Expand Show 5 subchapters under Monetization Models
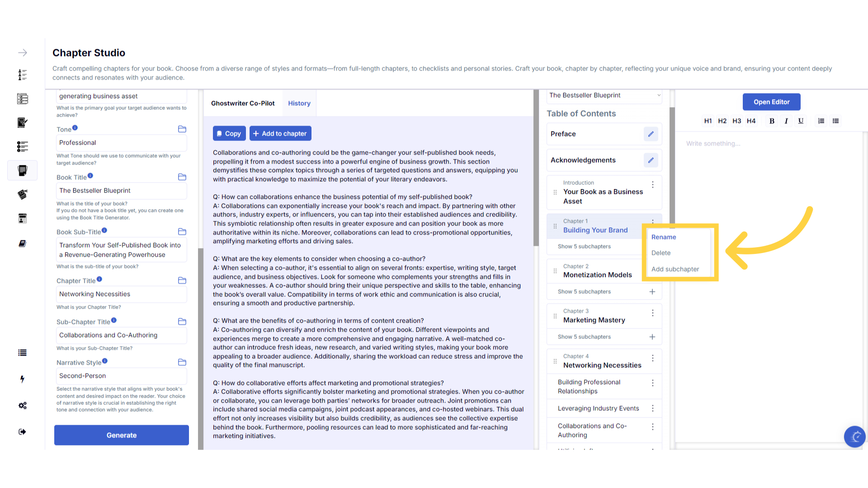Image resolution: width=868 pixels, height=488 pixels. click(584, 291)
